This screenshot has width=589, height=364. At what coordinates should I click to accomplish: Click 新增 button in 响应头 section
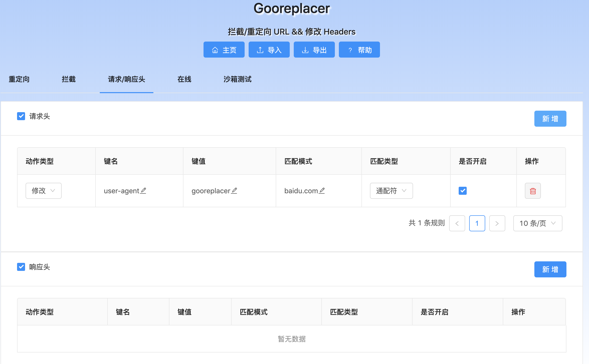pyautogui.click(x=550, y=269)
